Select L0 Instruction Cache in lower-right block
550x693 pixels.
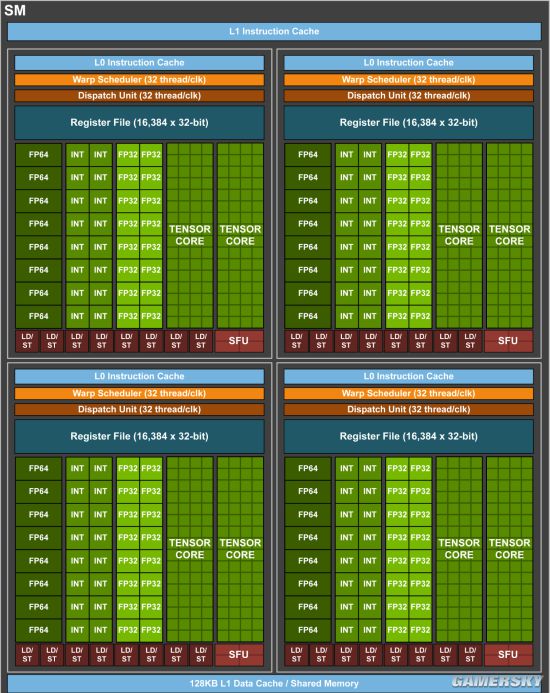coord(409,377)
